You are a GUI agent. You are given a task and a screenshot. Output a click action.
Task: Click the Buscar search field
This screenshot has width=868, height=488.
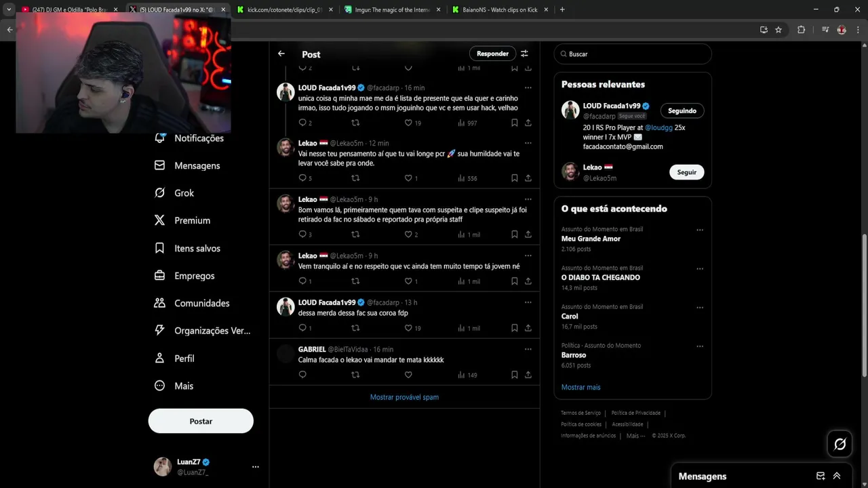(x=633, y=54)
